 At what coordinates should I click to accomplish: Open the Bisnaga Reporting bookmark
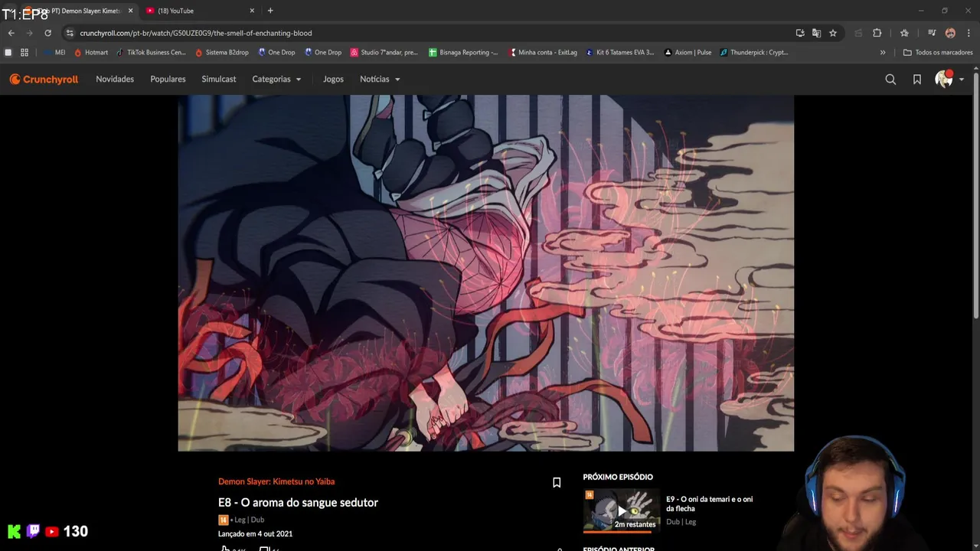[463, 52]
